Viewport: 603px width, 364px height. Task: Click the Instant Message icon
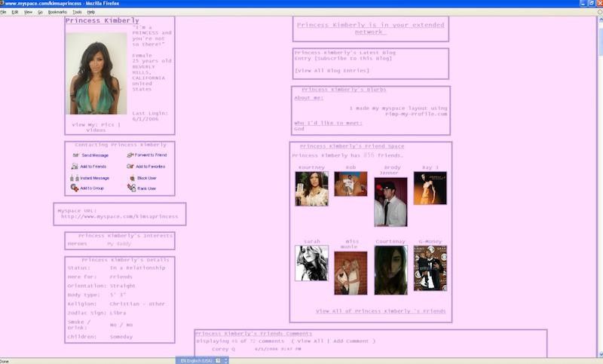click(x=75, y=178)
